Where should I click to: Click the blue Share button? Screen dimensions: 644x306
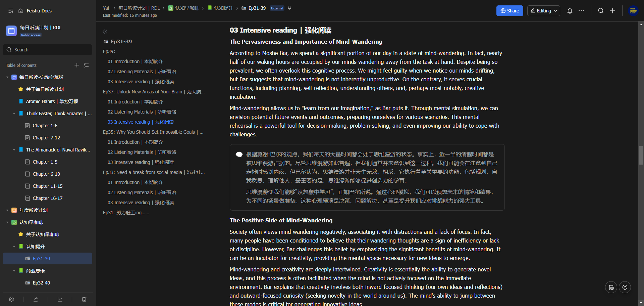tap(509, 11)
